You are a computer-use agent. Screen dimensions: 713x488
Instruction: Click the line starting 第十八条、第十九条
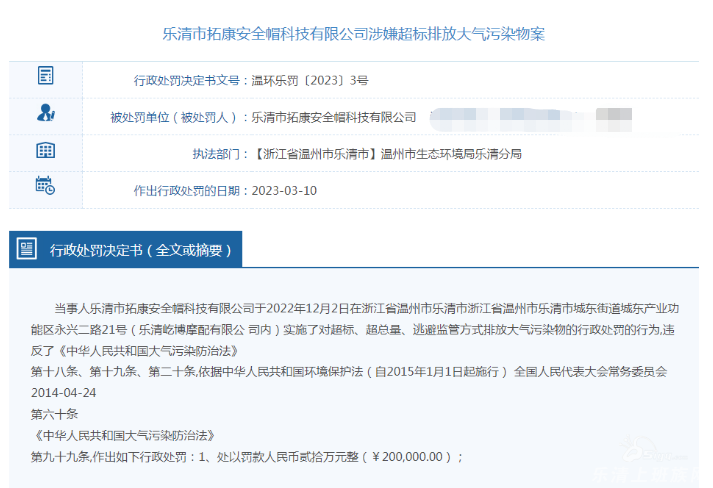349,372
